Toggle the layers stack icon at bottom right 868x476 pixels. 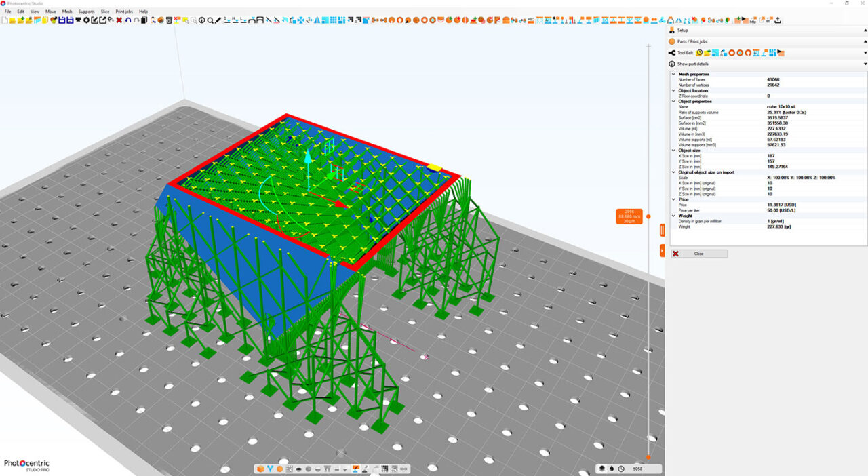pyautogui.click(x=602, y=469)
